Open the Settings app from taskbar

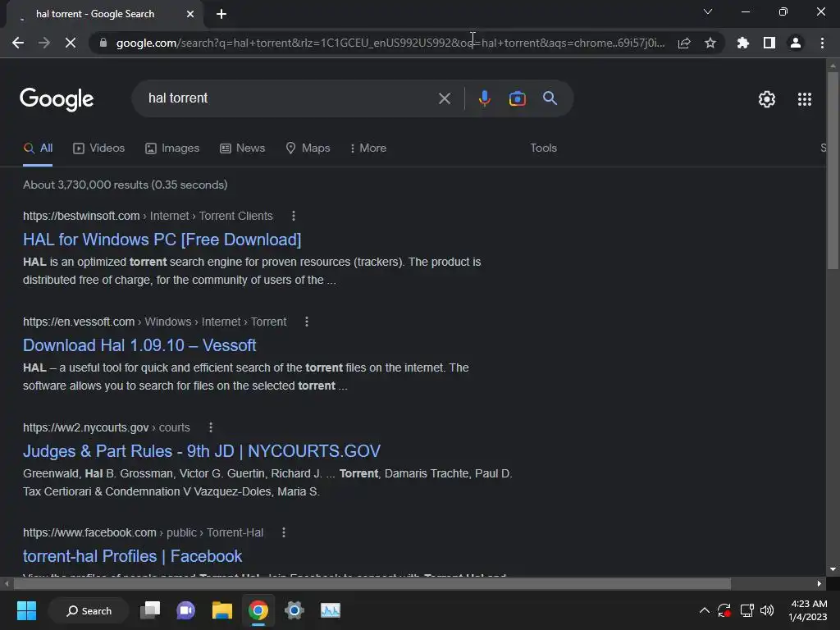[x=294, y=610]
